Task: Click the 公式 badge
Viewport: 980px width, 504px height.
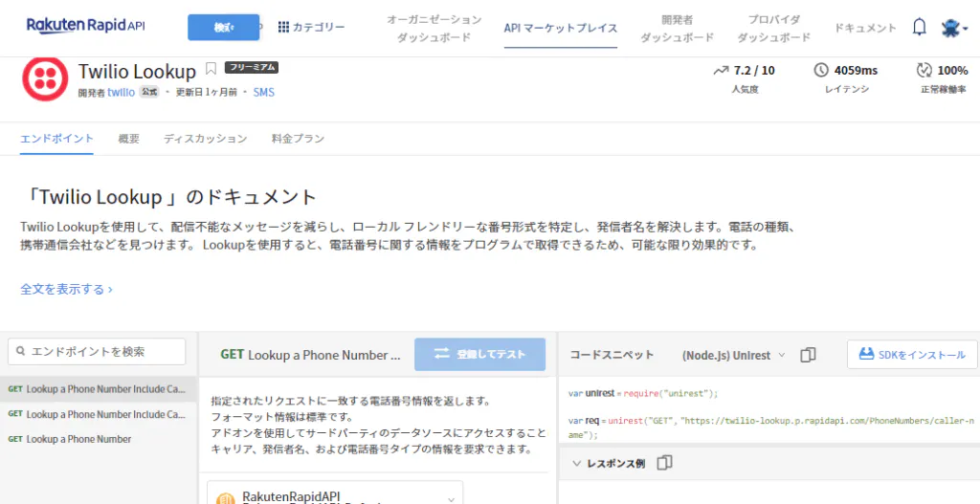Action: point(149,92)
